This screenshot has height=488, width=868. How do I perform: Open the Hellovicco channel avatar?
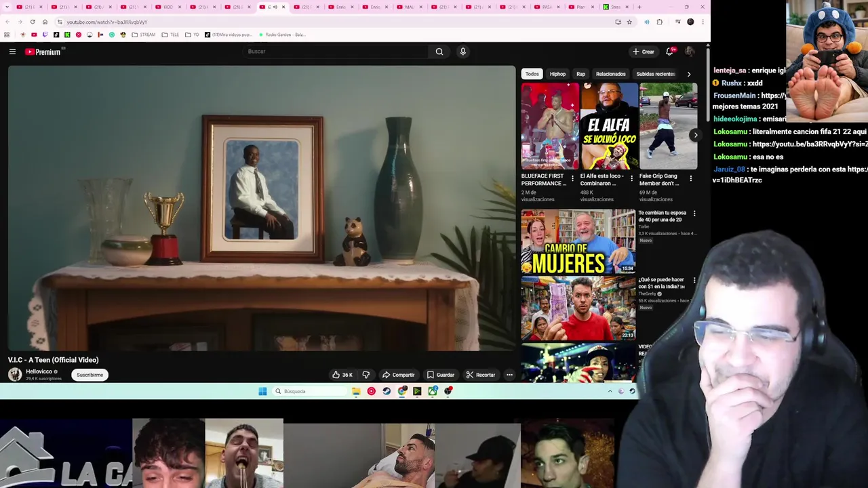(15, 375)
